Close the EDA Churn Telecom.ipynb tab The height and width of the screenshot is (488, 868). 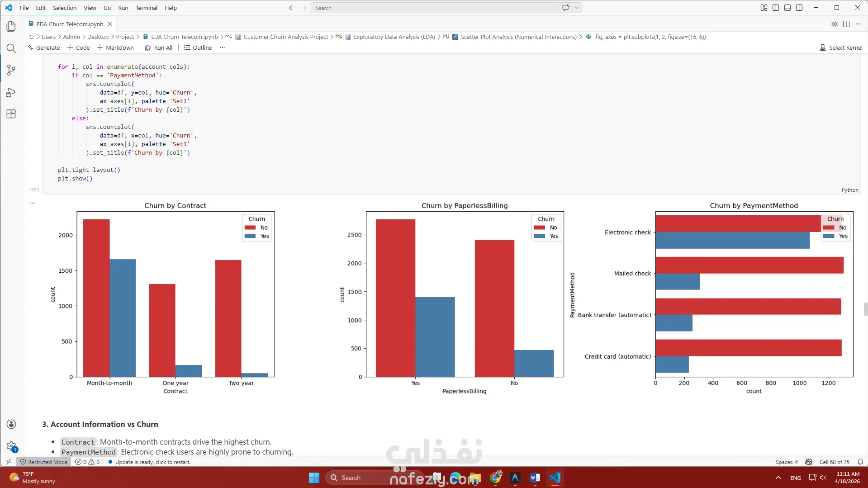[x=109, y=24]
